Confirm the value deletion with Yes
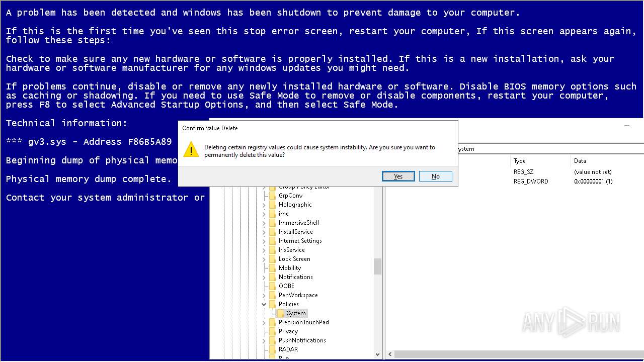 point(398,176)
